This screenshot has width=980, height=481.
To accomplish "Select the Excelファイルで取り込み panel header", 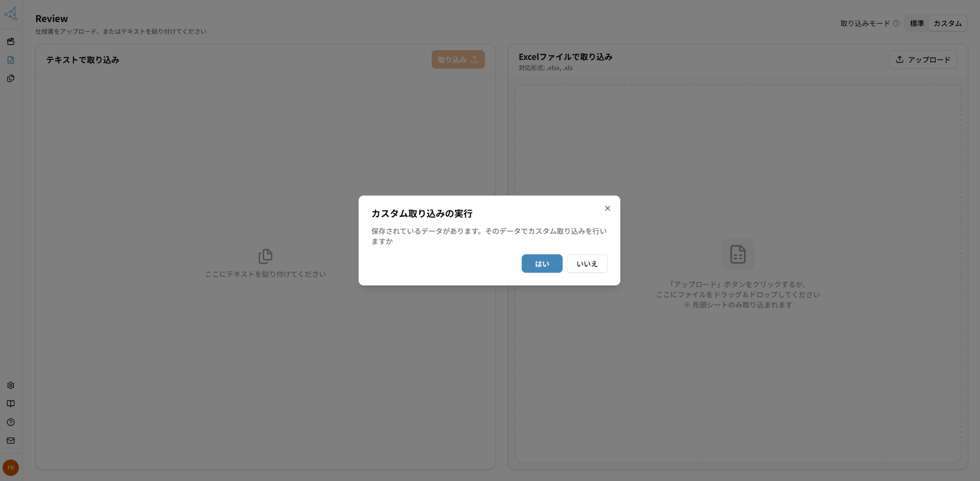I will tap(565, 57).
